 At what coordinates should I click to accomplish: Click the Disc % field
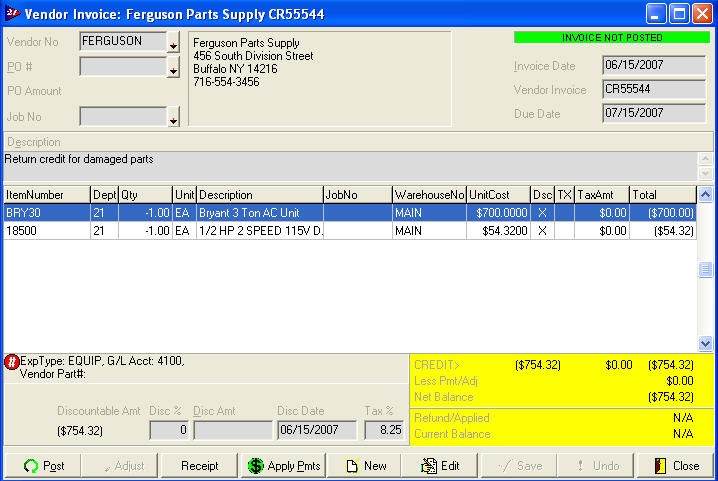coord(169,430)
